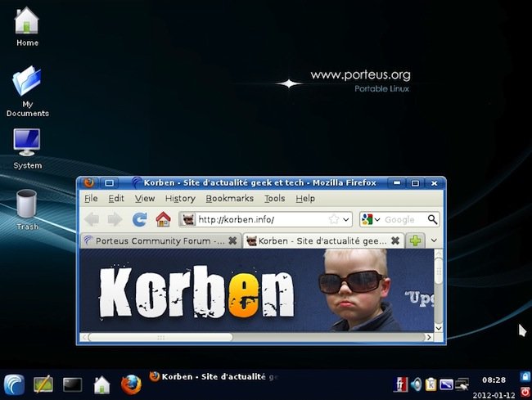Minimize the Firefox window
The height and width of the screenshot is (400, 532).
click(x=397, y=183)
